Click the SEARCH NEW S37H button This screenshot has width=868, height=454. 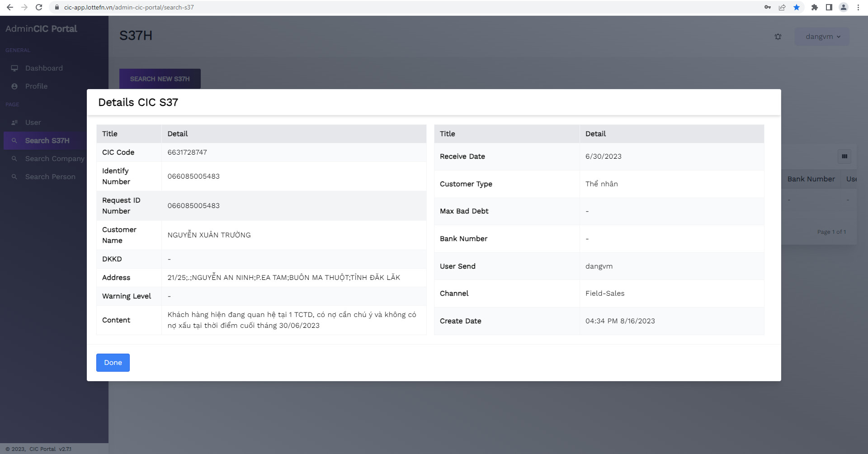coord(160,79)
